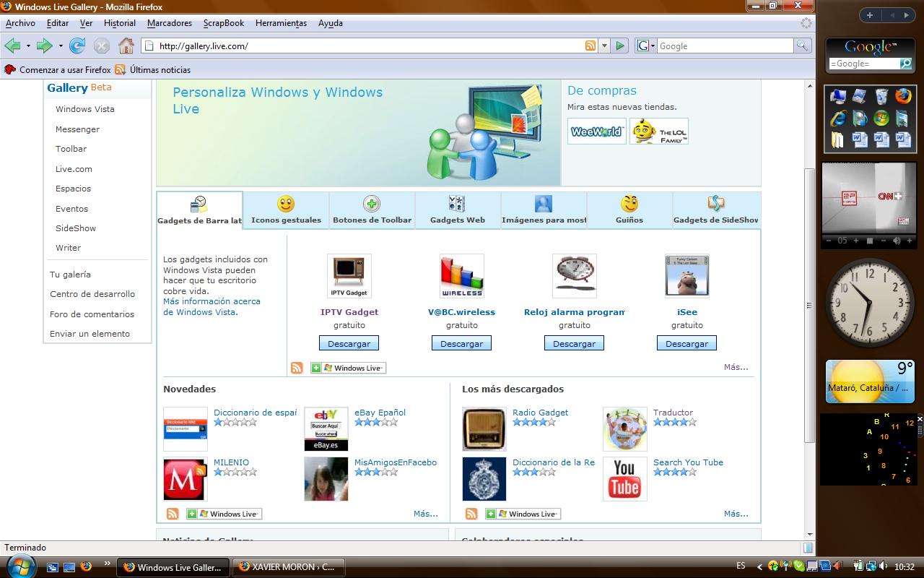The image size is (924, 578).
Task: Click the RSS feed icon in address bar
Action: click(x=590, y=46)
